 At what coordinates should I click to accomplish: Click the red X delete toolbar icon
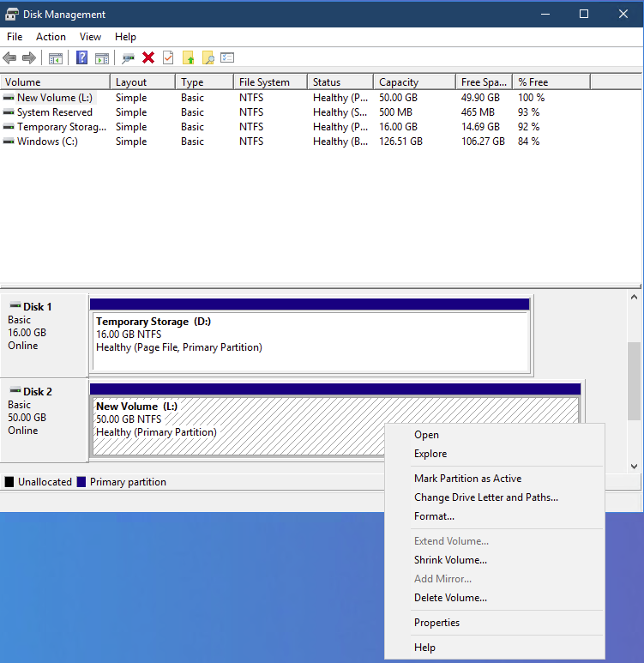tap(148, 57)
